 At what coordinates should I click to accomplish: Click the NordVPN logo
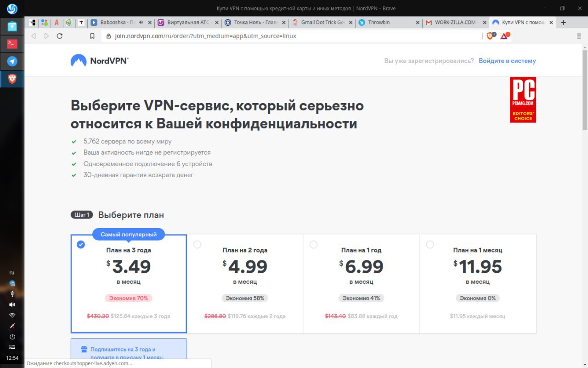point(99,60)
